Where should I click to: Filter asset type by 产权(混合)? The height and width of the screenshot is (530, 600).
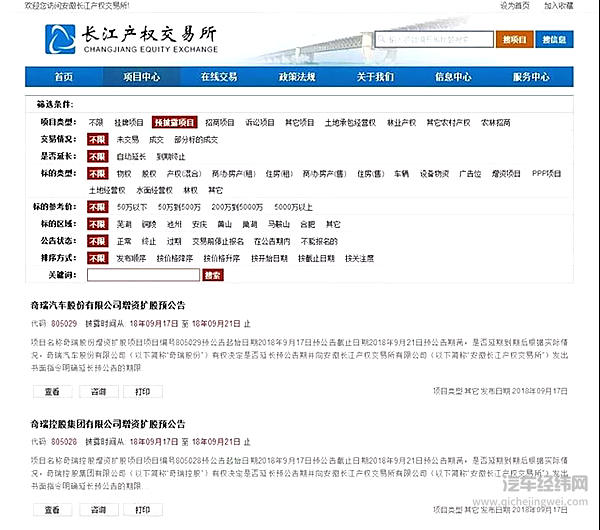click(x=184, y=174)
